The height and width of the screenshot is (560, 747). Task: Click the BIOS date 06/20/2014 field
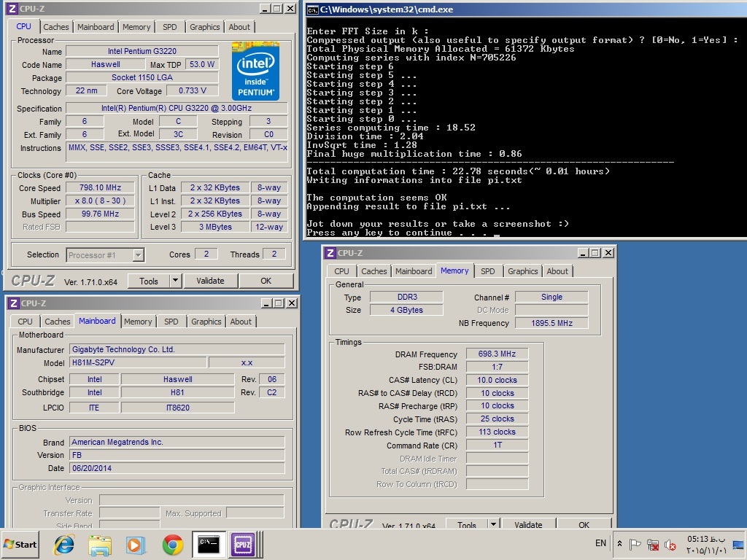coord(177,468)
